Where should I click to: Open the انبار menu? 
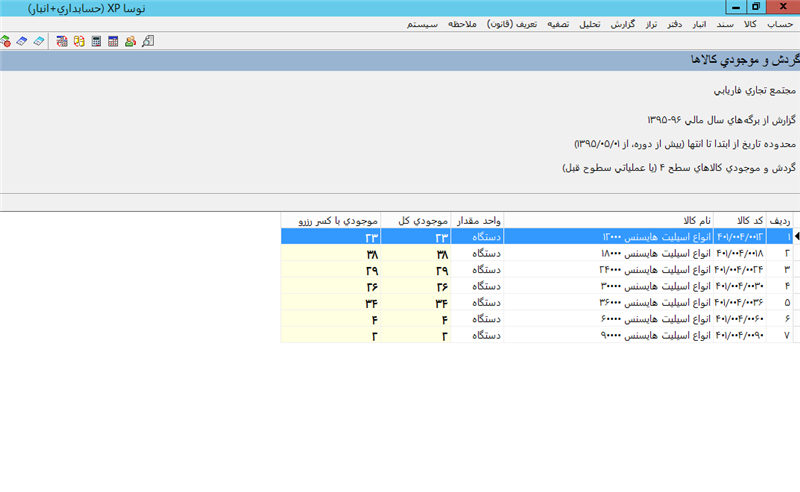(698, 23)
